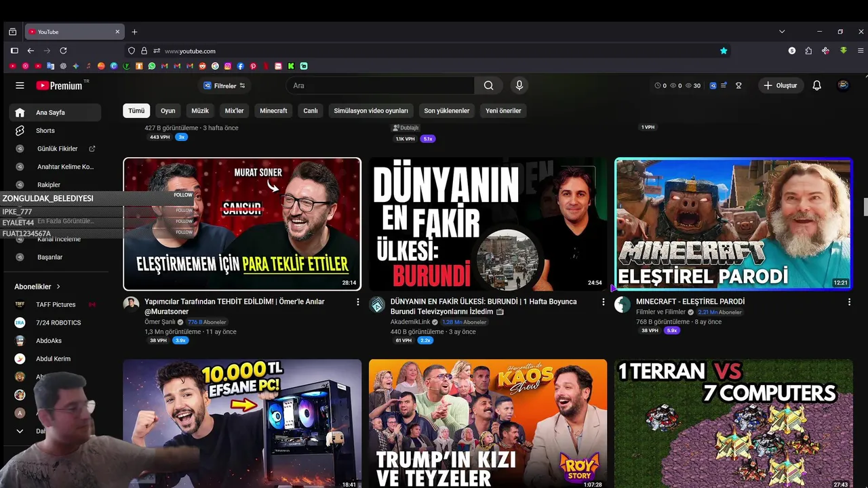
Task: Open the 10.000 TL Efsane PC thumbnail
Action: [242, 424]
